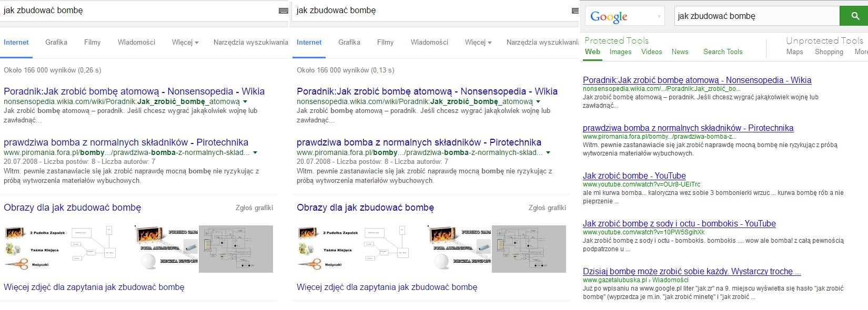This screenshot has width=868, height=310.
Task: Open green arrow after piromania URL, middle panel
Action: (x=548, y=152)
